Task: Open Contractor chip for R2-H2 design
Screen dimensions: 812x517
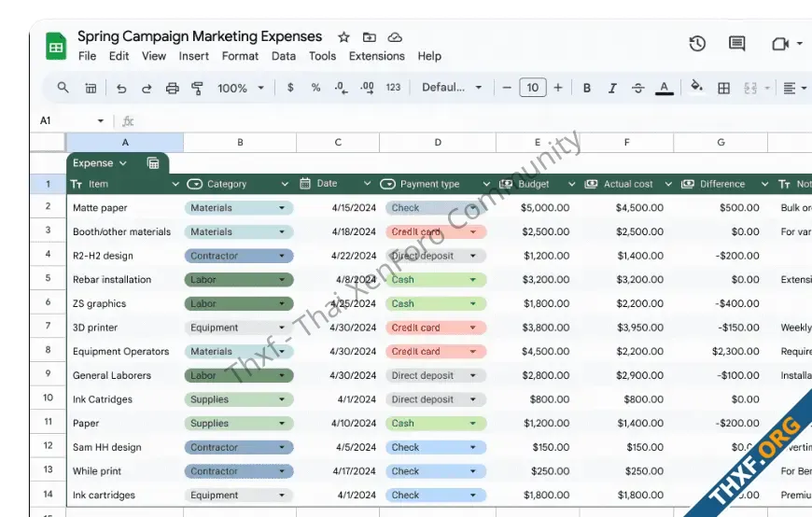Action: point(239,256)
